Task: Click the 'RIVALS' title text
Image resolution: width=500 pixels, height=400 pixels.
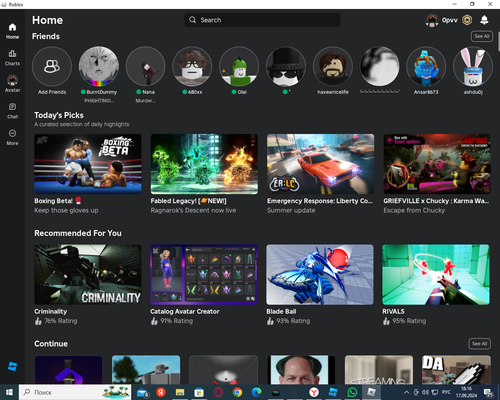Action: click(x=393, y=311)
